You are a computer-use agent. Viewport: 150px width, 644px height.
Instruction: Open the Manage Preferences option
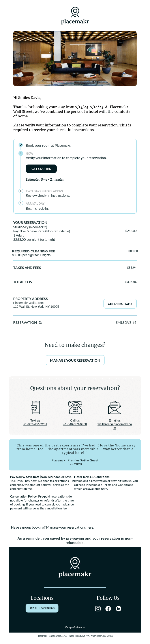tap(75, 627)
